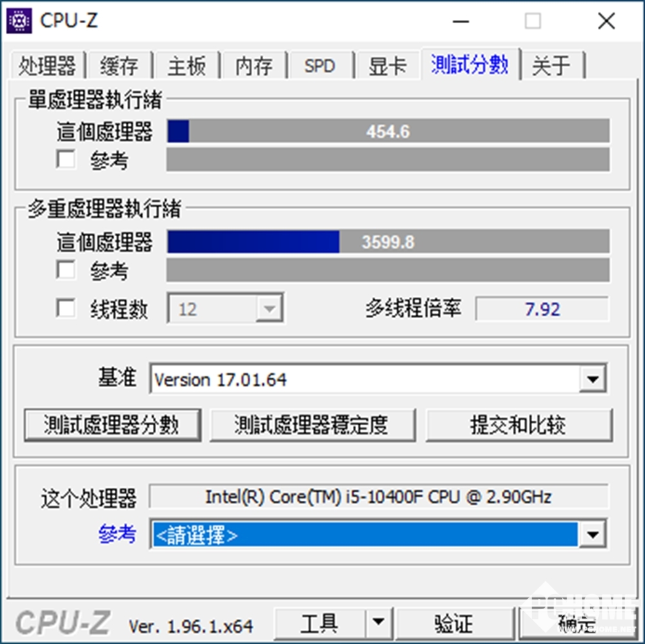Click the CPU-Z app icon in title bar
The width and height of the screenshot is (645, 644).
click(19, 20)
